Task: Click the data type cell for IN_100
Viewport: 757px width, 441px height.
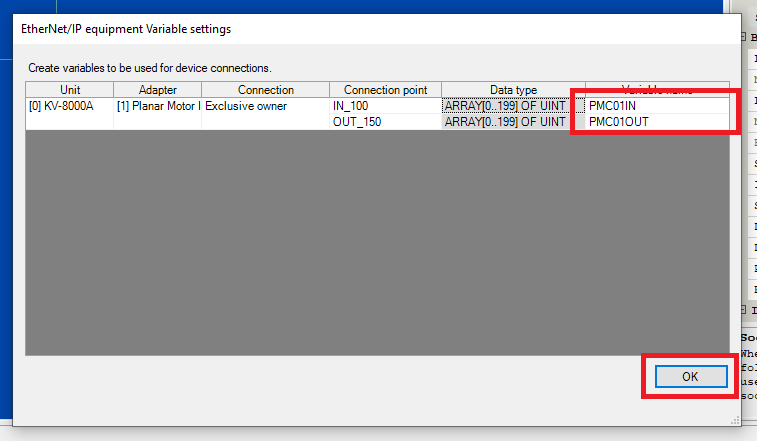Action: click(513, 105)
